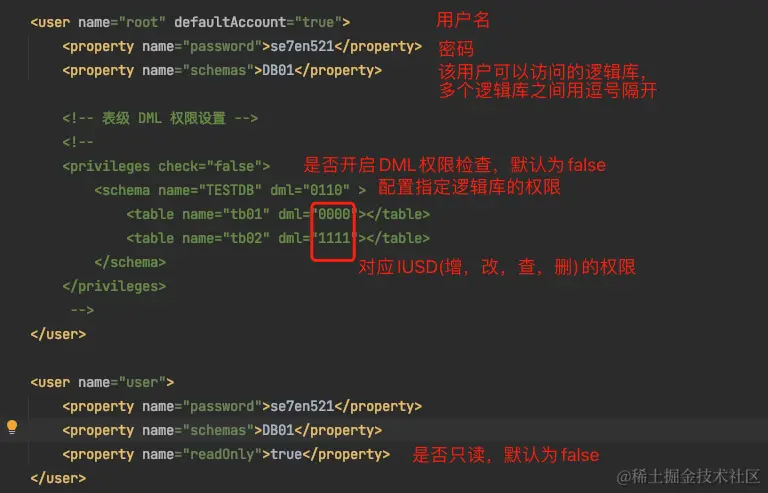Click the 表级 DML 权限设置 comment line
Screen dimensions: 768x493
tap(160, 118)
